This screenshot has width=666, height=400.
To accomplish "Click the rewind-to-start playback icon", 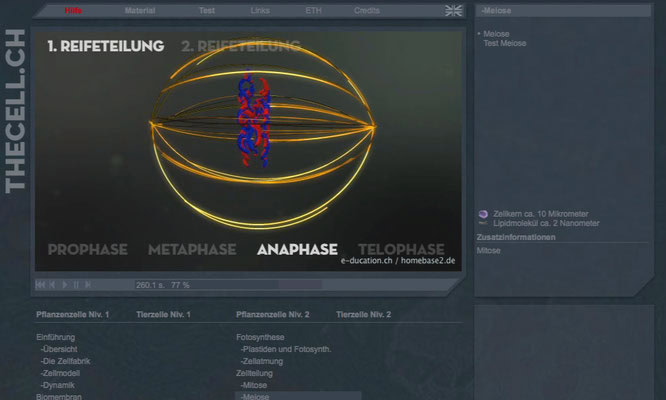I will [40, 285].
